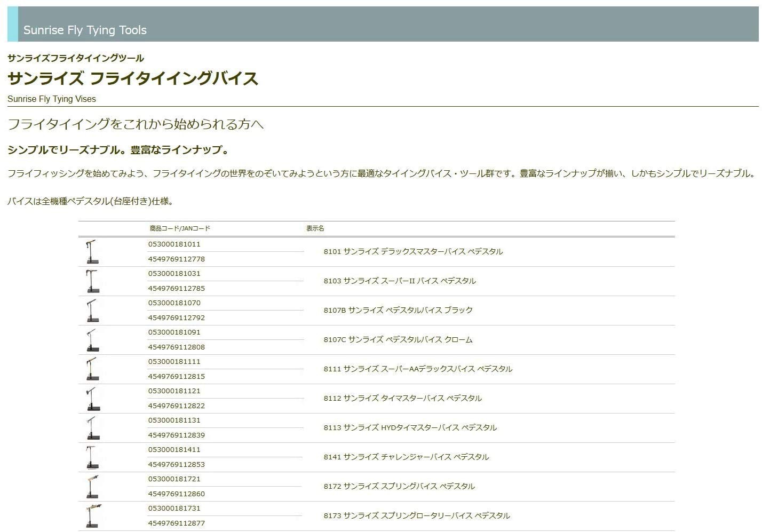Select the 8107B black pedestal vise image
Screen dimensions: 762x532
click(92, 311)
